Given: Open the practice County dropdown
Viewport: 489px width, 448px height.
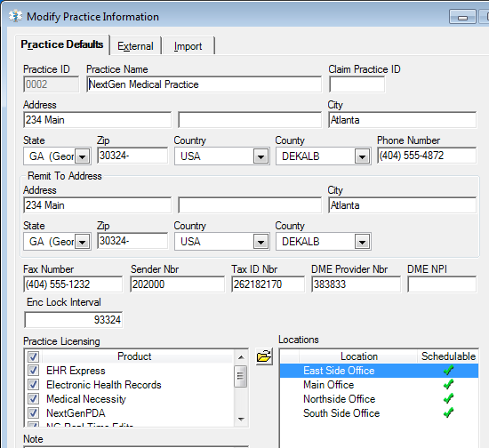Looking at the screenshot, I should point(362,156).
